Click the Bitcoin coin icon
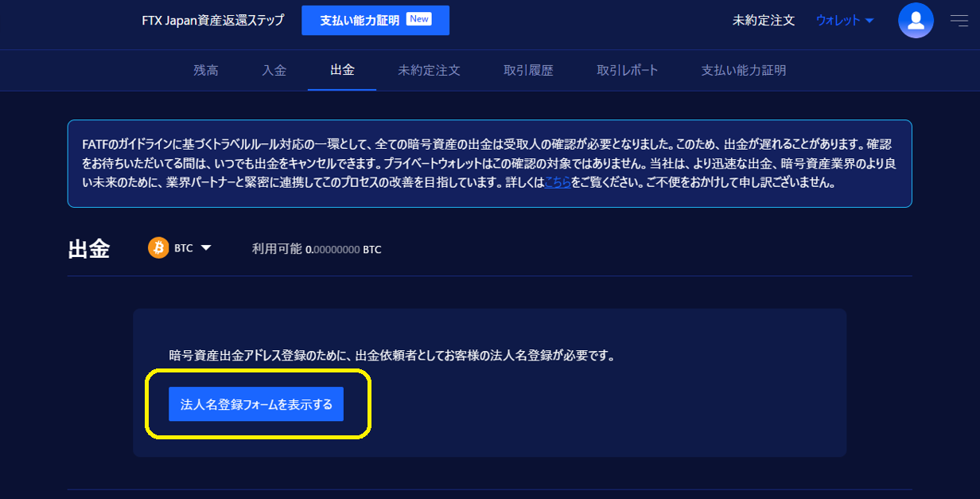 click(158, 248)
